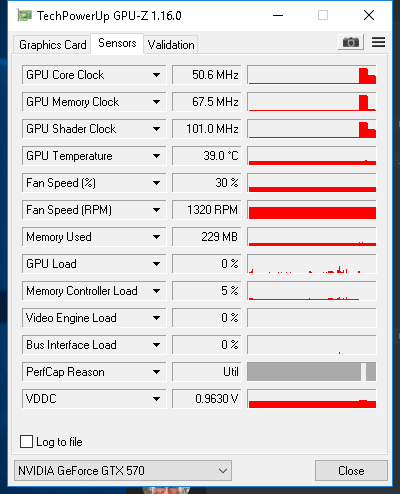Click the GPU Core Clock red graph
This screenshot has width=400, height=494.
pos(312,75)
